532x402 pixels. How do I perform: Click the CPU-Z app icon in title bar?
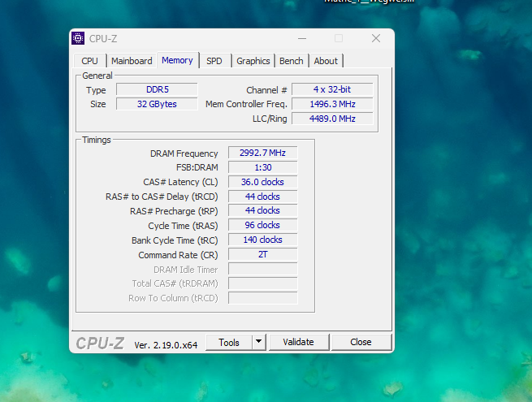[x=78, y=38]
